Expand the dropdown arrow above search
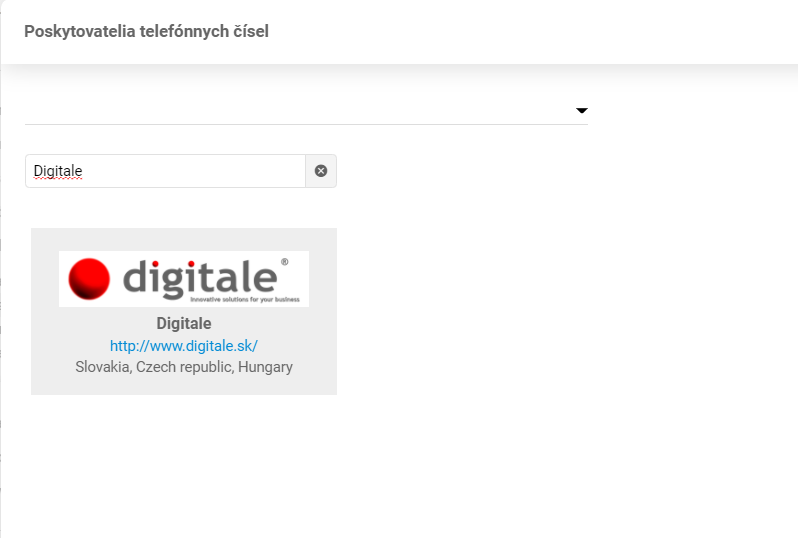The height and width of the screenshot is (538, 798). click(582, 111)
